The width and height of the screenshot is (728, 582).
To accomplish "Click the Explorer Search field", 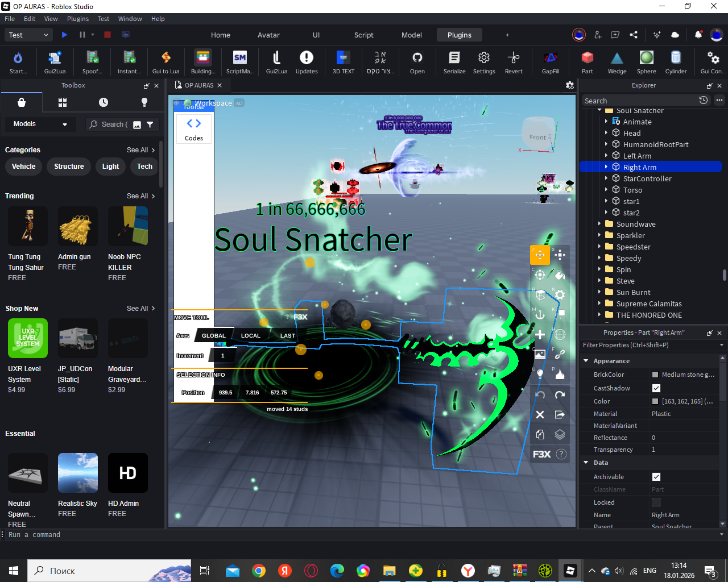I will pos(639,101).
